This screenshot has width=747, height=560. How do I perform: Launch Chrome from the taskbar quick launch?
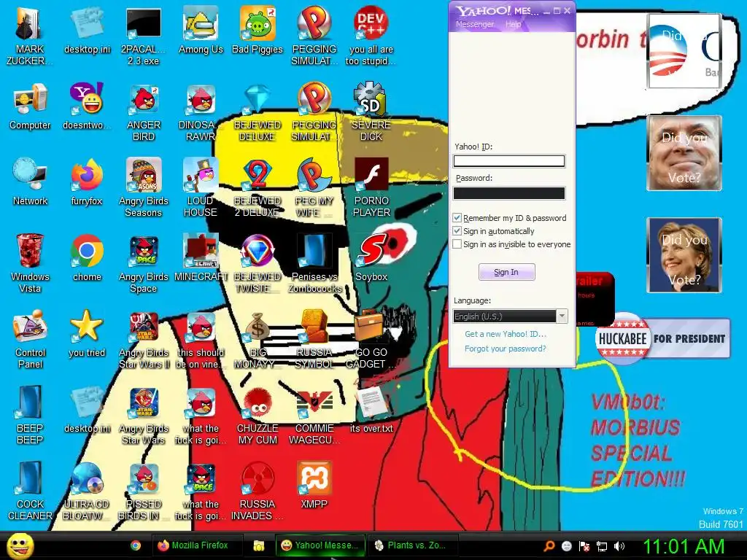point(136,545)
